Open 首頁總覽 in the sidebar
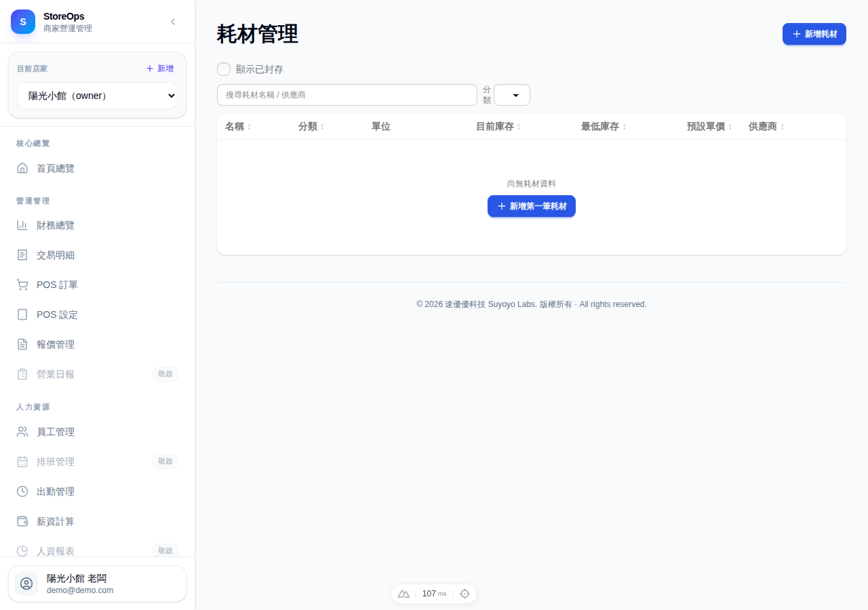Screen dimensions: 868x610 click(x=98, y=168)
